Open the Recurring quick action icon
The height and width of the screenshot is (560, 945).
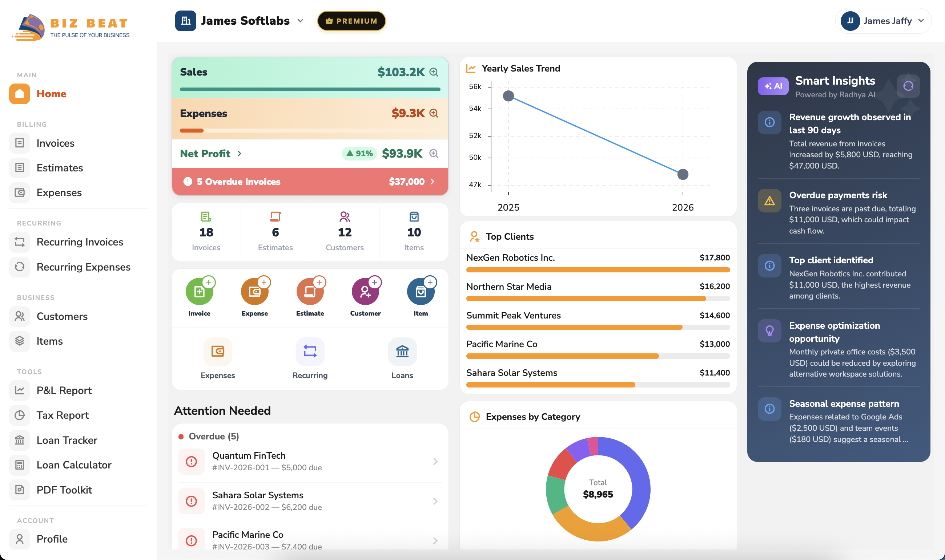tap(310, 351)
